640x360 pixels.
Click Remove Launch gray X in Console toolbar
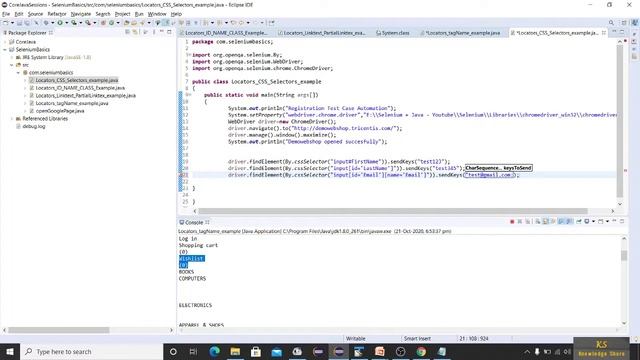coord(520,221)
